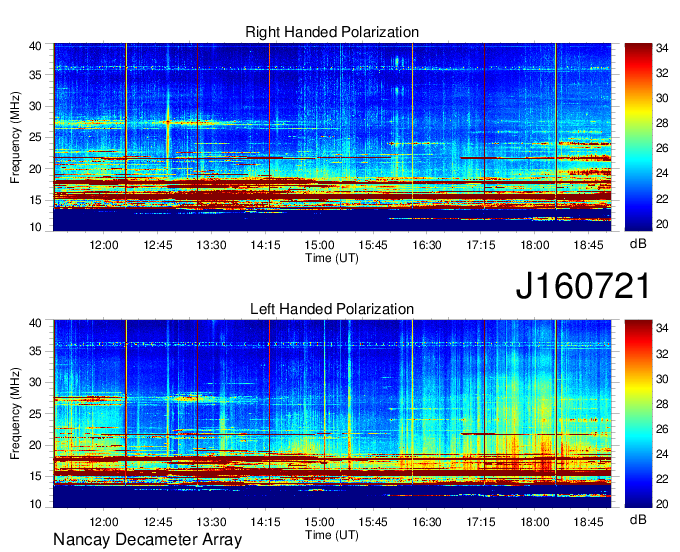Click the 30 MHz tick on Left Handed plot
This screenshot has height=552, width=680.
tap(35, 382)
